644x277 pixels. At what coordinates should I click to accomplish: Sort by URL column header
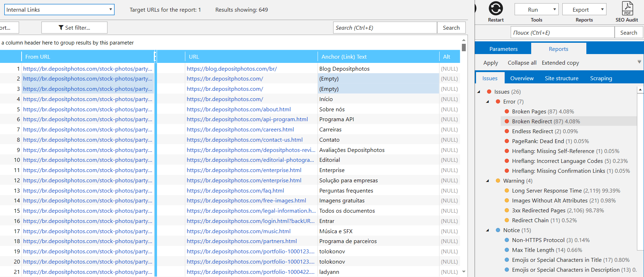(x=251, y=57)
